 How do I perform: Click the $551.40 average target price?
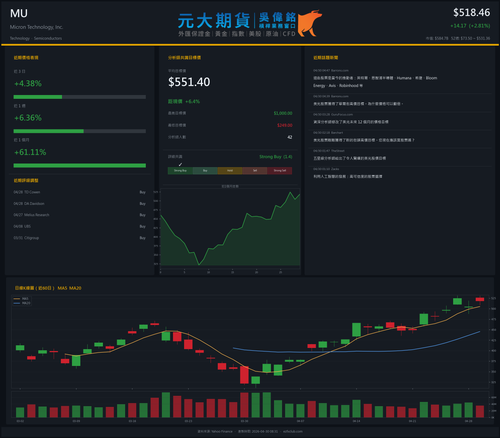pos(189,82)
